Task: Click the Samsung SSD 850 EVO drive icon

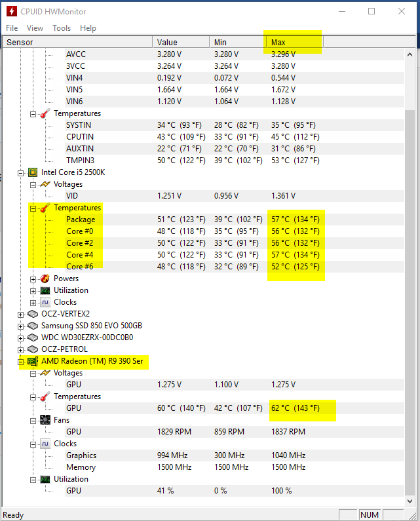Action: (x=33, y=326)
